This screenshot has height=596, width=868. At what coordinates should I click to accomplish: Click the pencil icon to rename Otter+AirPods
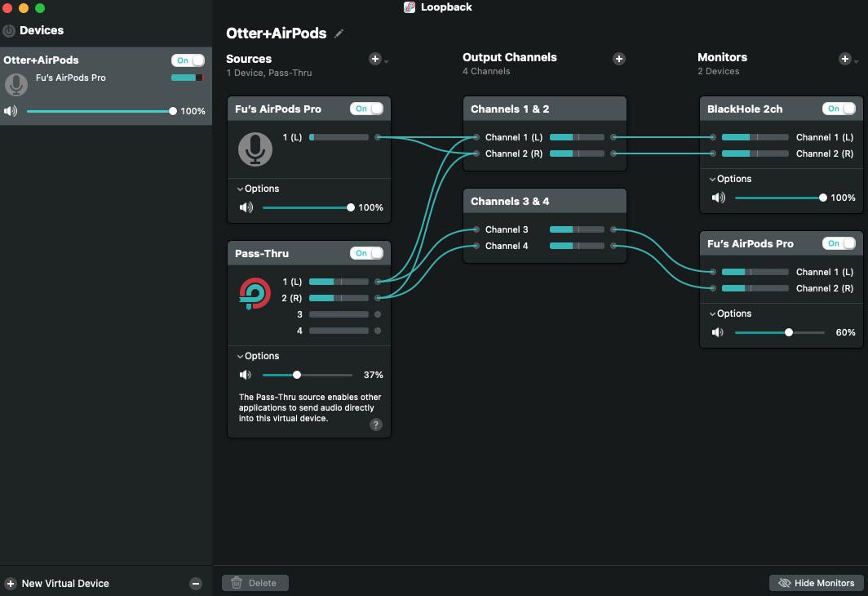(x=339, y=33)
